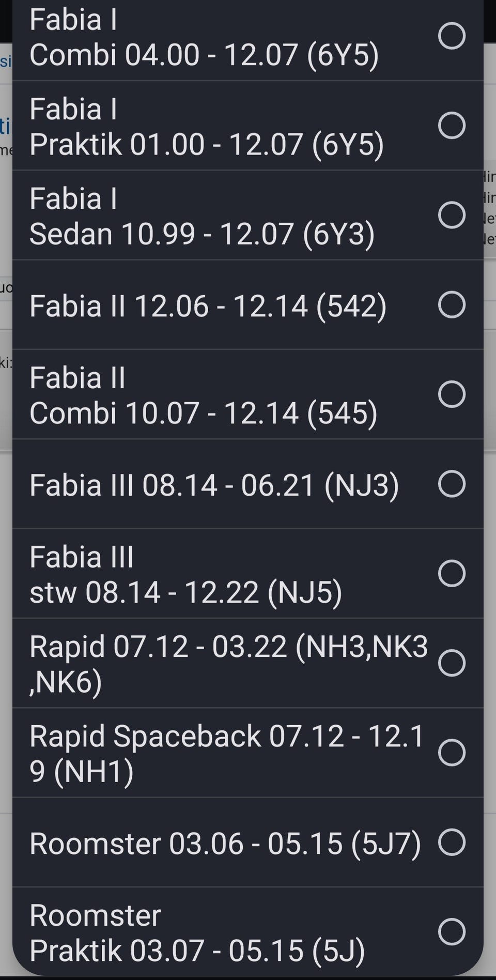
Task: Choose the Fabia III (NJ3) radio button
Action: (x=452, y=484)
